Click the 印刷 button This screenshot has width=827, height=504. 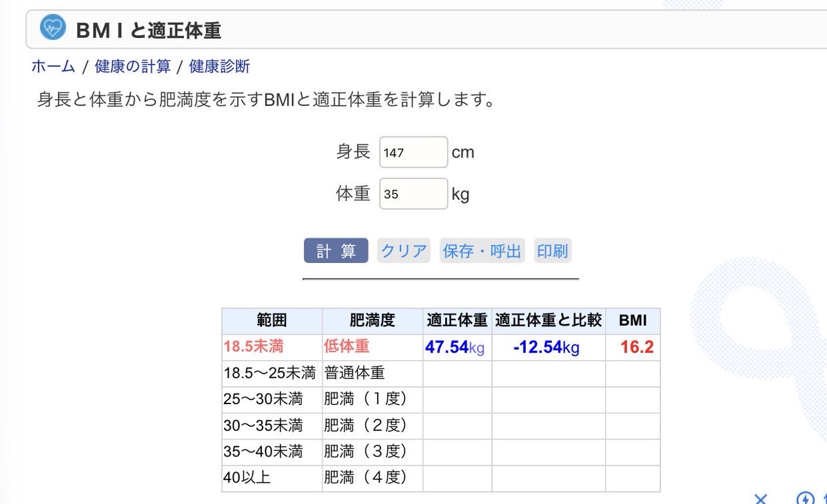coord(553,251)
